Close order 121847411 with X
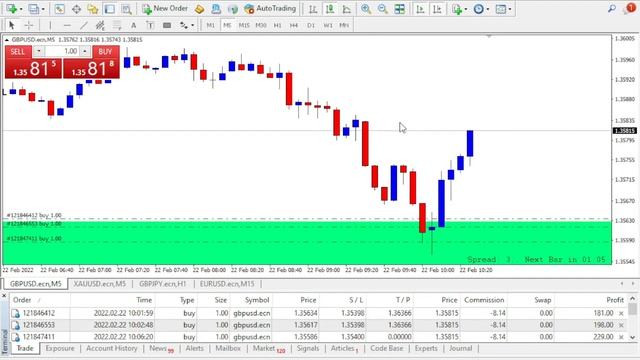Screen dimensions: 640x360 point(621,337)
